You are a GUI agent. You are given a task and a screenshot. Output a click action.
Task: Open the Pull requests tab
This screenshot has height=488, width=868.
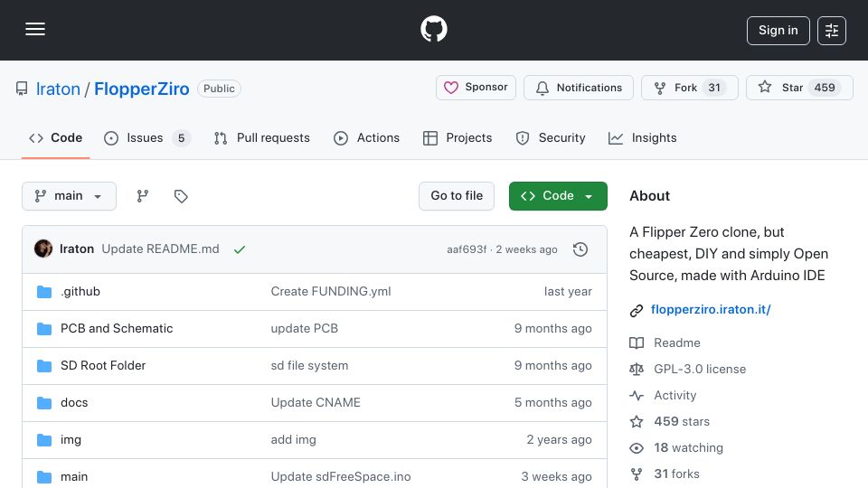[262, 137]
